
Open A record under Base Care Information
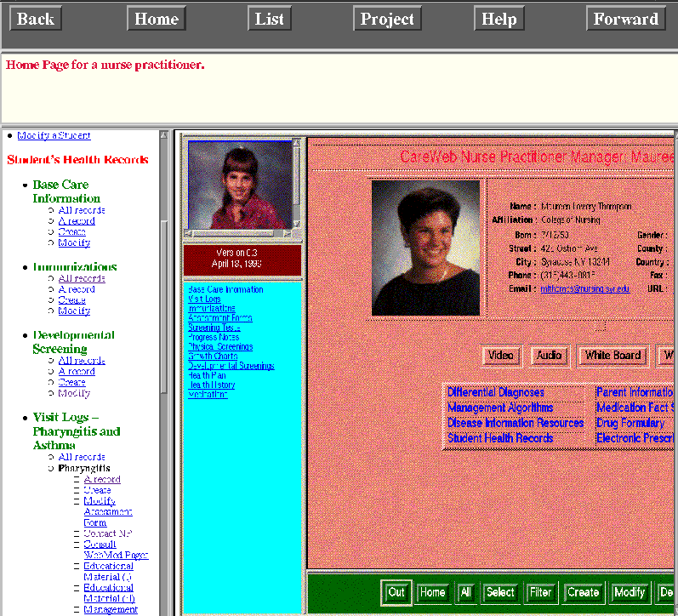pyautogui.click(x=77, y=221)
